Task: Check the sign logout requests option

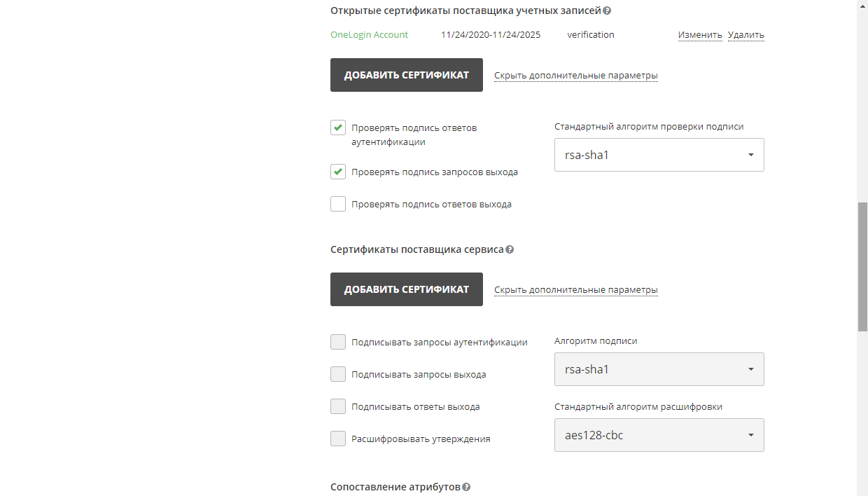Action: [338, 374]
